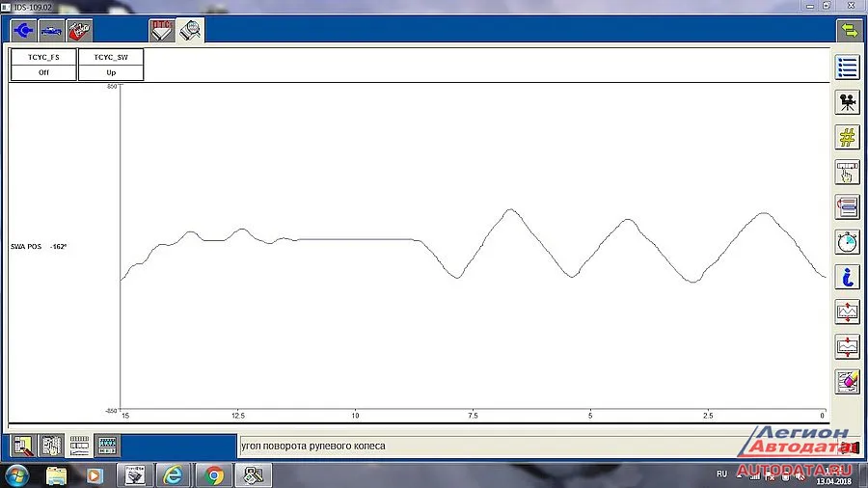868x488 pixels.
Task: Open the parameter list icon
Action: point(847,68)
